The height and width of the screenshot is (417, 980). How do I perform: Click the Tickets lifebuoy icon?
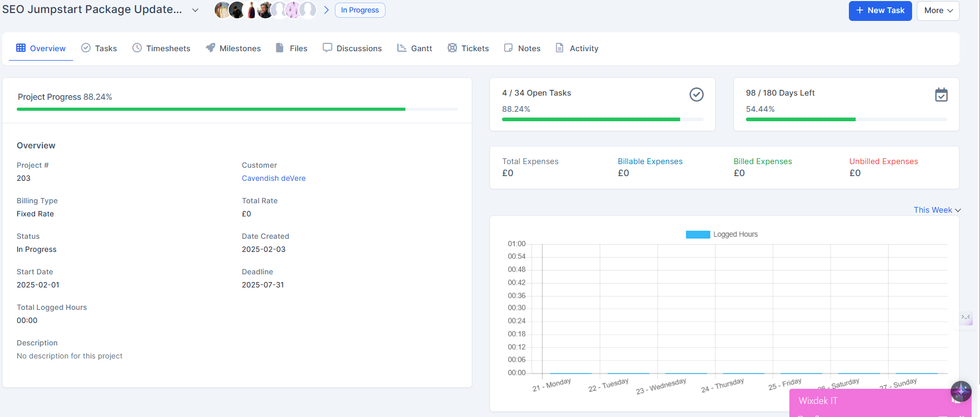[x=452, y=48]
